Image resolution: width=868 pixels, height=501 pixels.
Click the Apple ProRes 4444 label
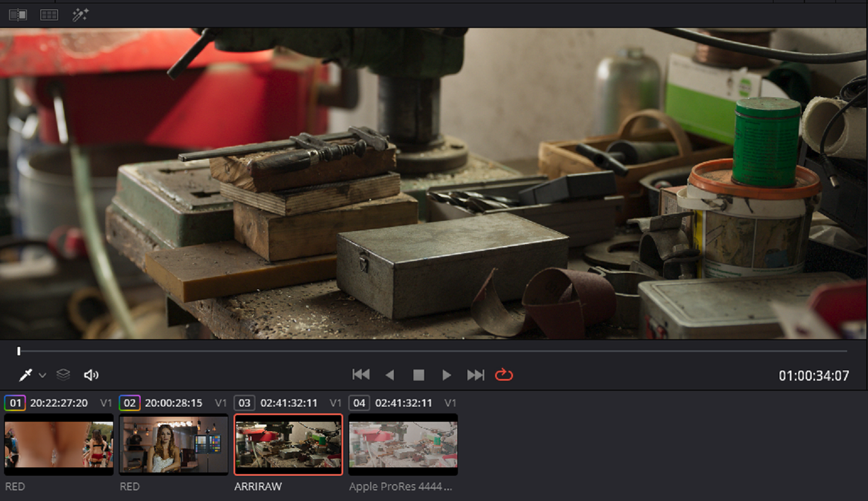tap(400, 486)
